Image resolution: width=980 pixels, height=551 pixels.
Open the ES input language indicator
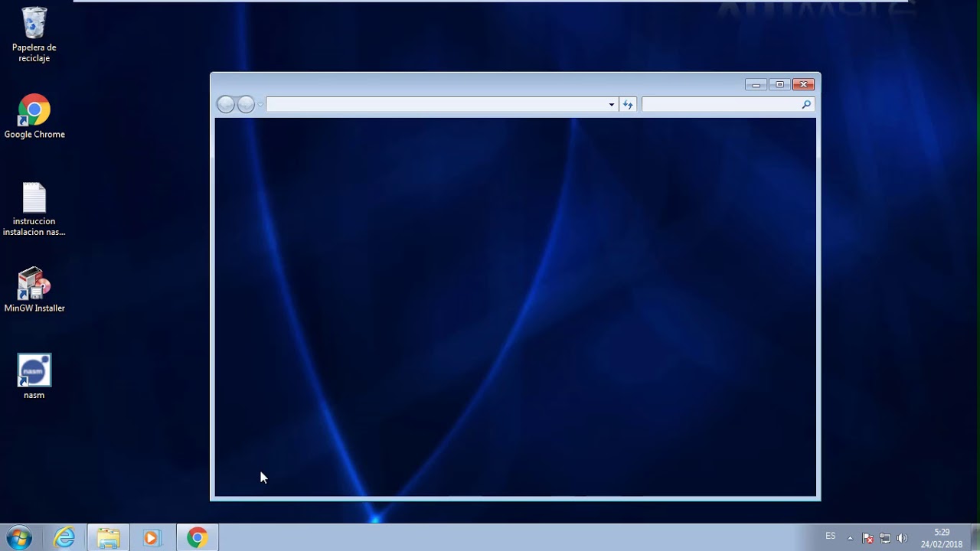(831, 536)
